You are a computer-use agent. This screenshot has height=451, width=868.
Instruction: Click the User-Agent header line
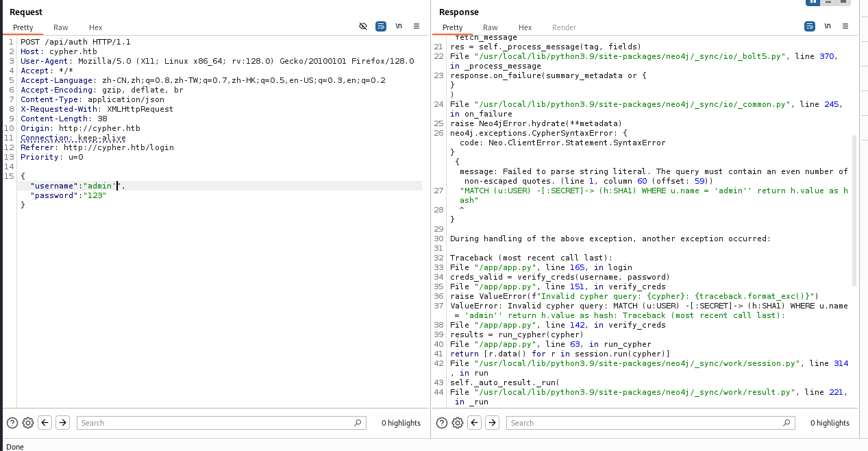point(217,61)
